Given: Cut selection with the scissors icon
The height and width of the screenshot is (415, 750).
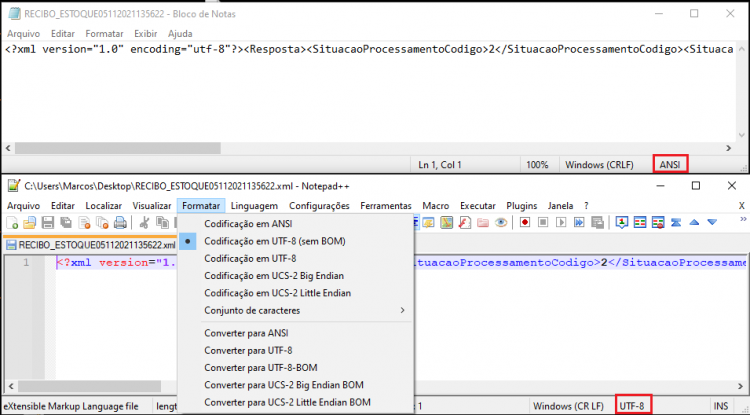Looking at the screenshot, I should coord(145,222).
